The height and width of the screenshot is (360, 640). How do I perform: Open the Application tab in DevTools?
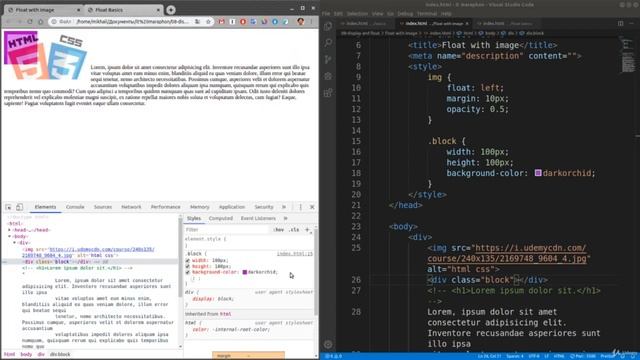tap(232, 207)
